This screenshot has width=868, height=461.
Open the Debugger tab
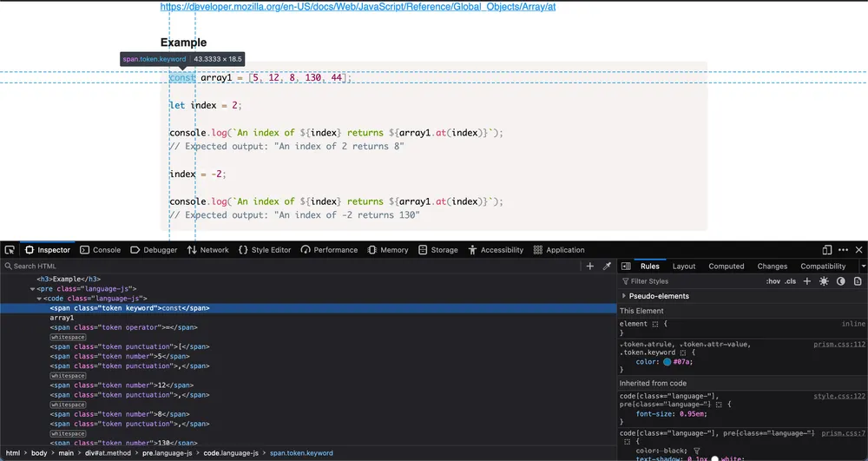pyautogui.click(x=154, y=250)
